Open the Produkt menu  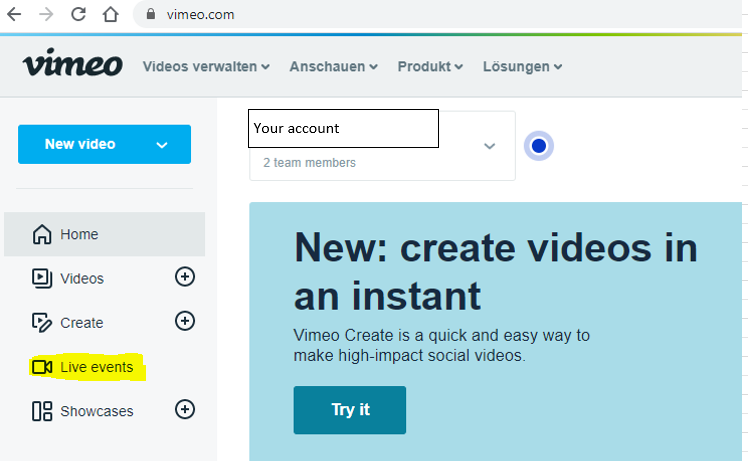[x=430, y=67]
